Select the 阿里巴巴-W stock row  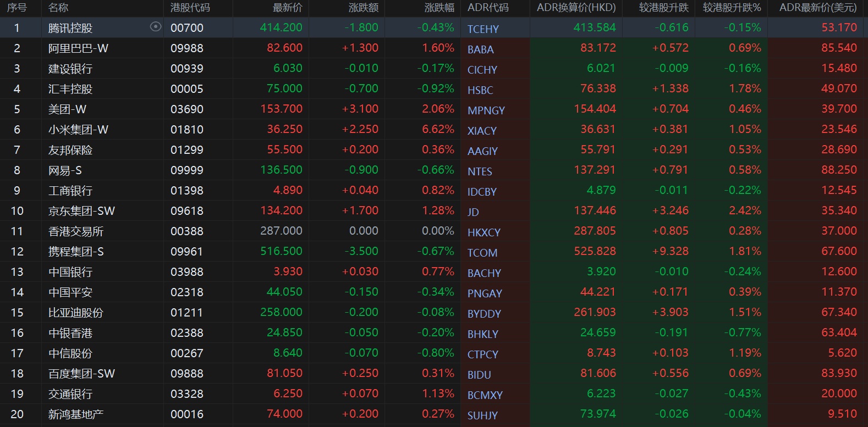tap(78, 48)
